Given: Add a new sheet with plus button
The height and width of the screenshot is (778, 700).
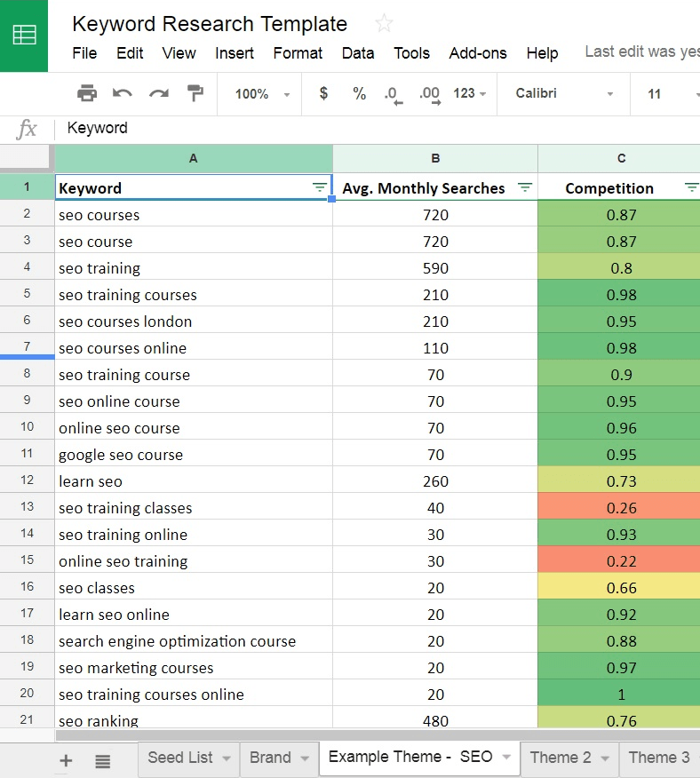Looking at the screenshot, I should tap(66, 760).
